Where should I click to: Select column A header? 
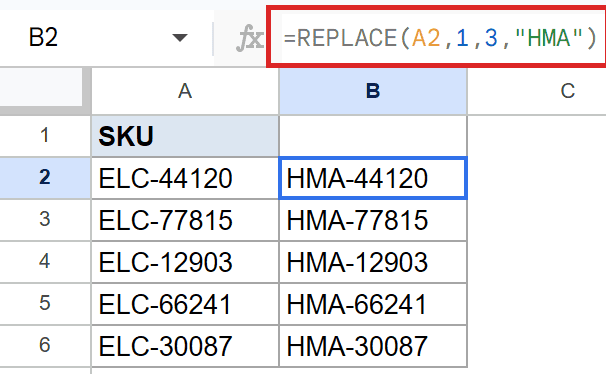click(x=185, y=91)
